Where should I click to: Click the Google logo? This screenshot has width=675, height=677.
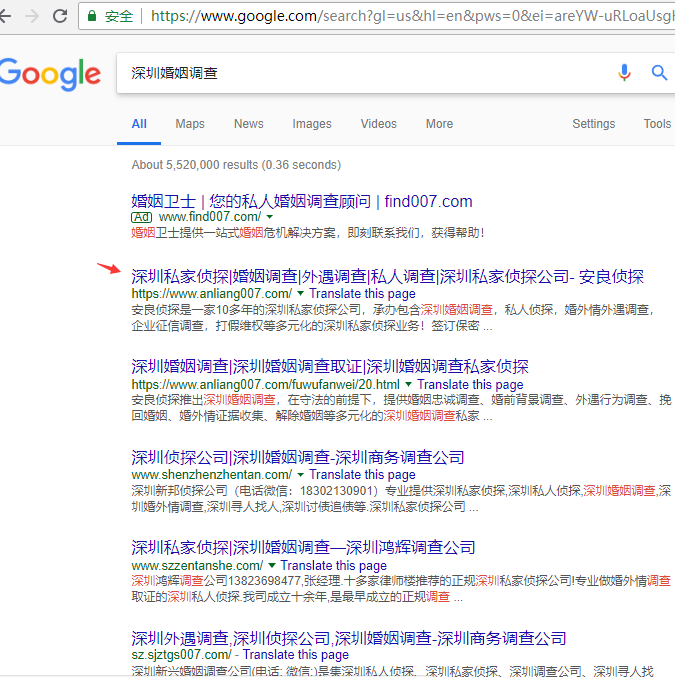click(50, 74)
